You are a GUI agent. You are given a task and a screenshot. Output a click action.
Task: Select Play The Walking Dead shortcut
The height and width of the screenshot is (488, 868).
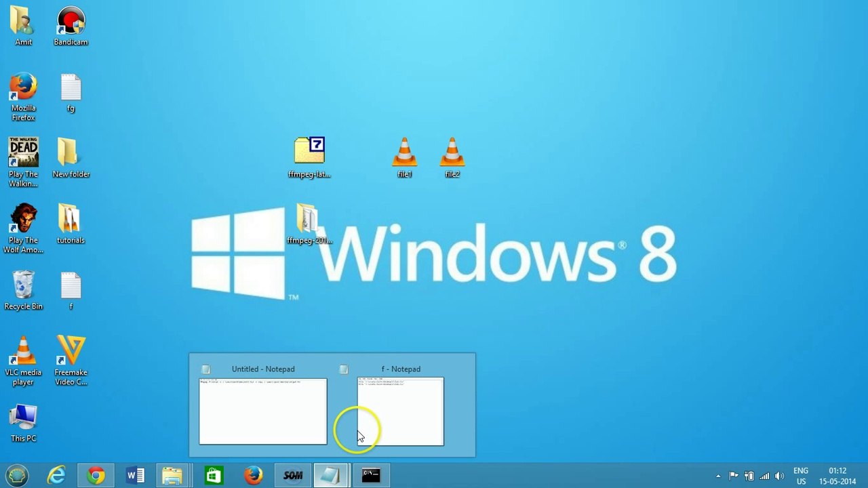coord(23,163)
